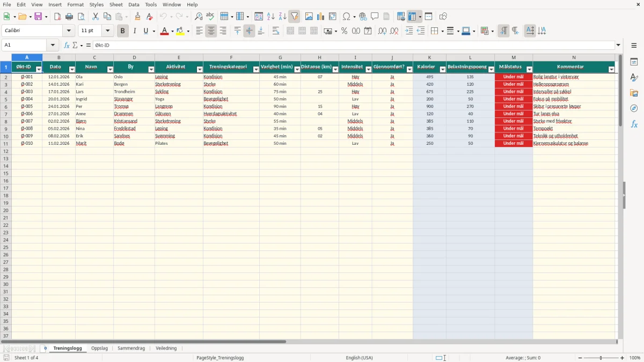Image resolution: width=644 pixels, height=362 pixels.
Task: Remove a decimal place icon
Action: coord(394,31)
